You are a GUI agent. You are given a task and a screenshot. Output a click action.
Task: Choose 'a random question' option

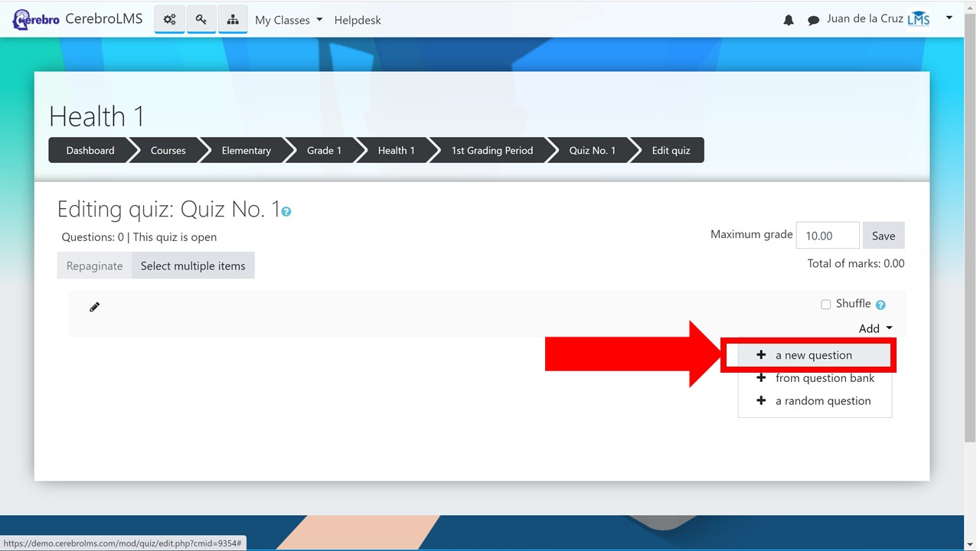tap(822, 401)
